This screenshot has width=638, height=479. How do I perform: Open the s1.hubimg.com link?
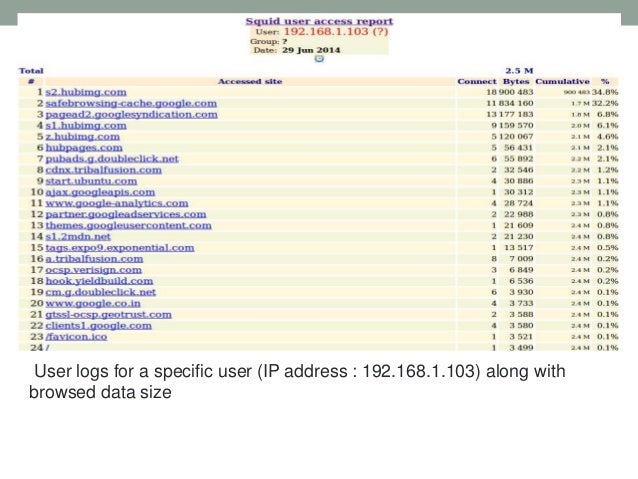(x=86, y=126)
